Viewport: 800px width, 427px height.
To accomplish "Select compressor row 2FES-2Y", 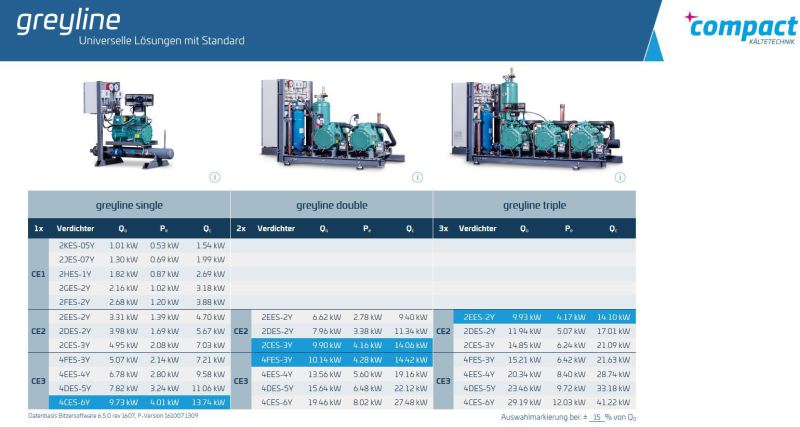I will pos(139,302).
